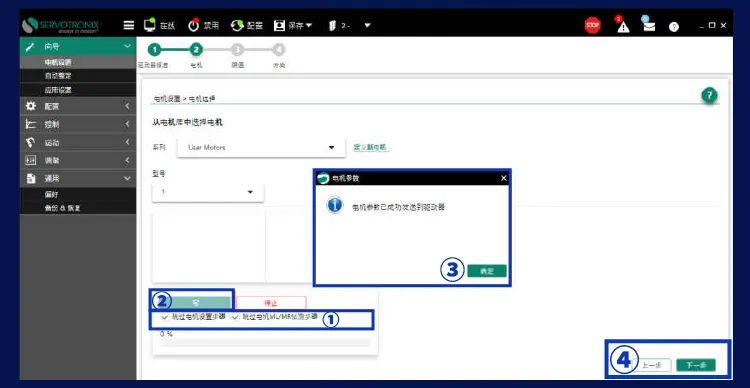
Task: Expand the configuration section chevron
Action: (x=127, y=106)
